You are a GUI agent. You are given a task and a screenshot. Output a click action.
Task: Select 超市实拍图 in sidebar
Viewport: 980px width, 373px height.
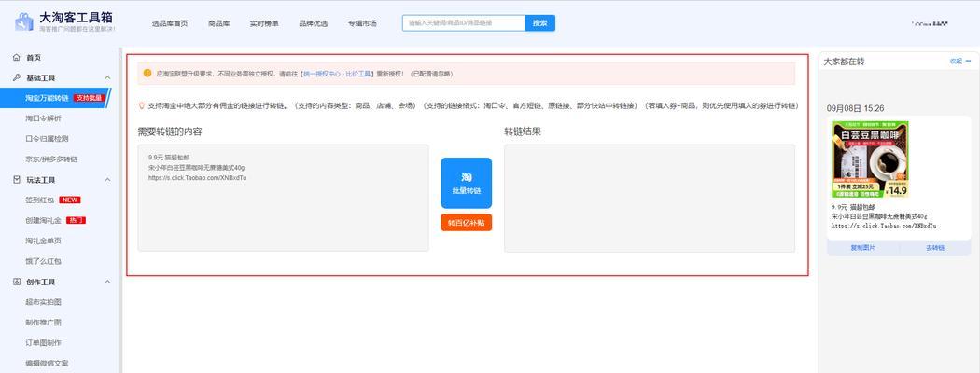43,302
